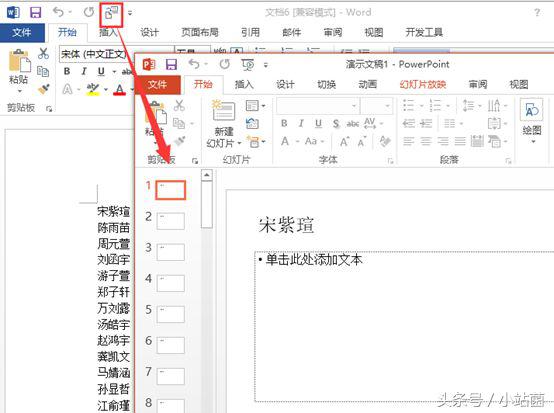Toggle text Shadow S in PowerPoint
554x413 pixels.
tap(336, 124)
